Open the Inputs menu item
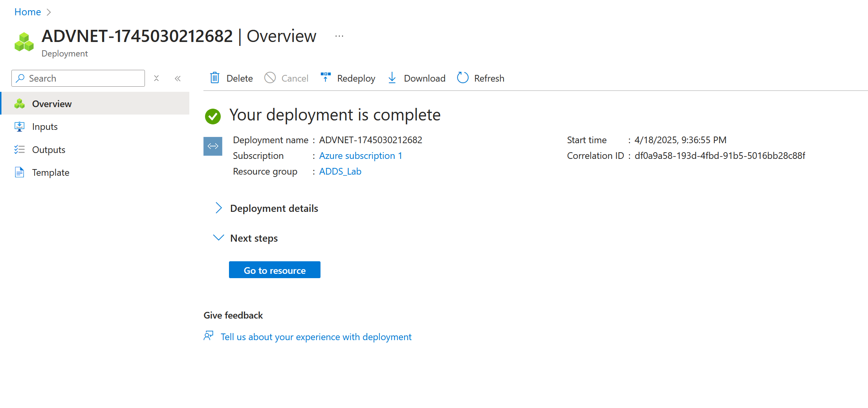 tap(95, 126)
